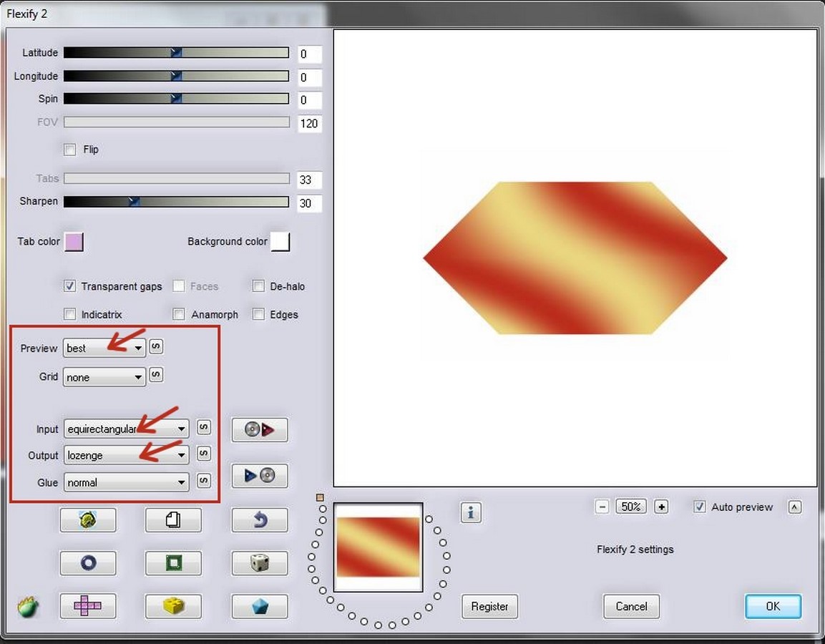825x644 pixels.
Task: Click the S button beside Glue
Action: [204, 481]
